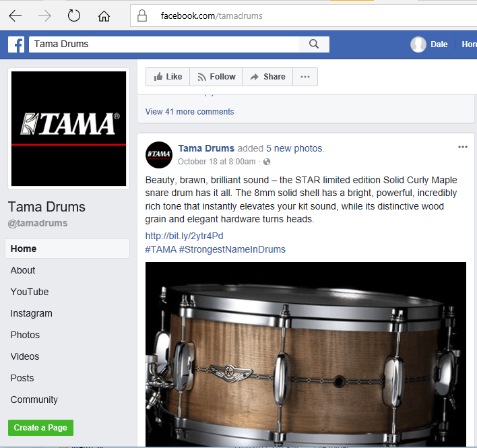
Task: Open the post's small TAMA avatar
Action: (x=159, y=155)
